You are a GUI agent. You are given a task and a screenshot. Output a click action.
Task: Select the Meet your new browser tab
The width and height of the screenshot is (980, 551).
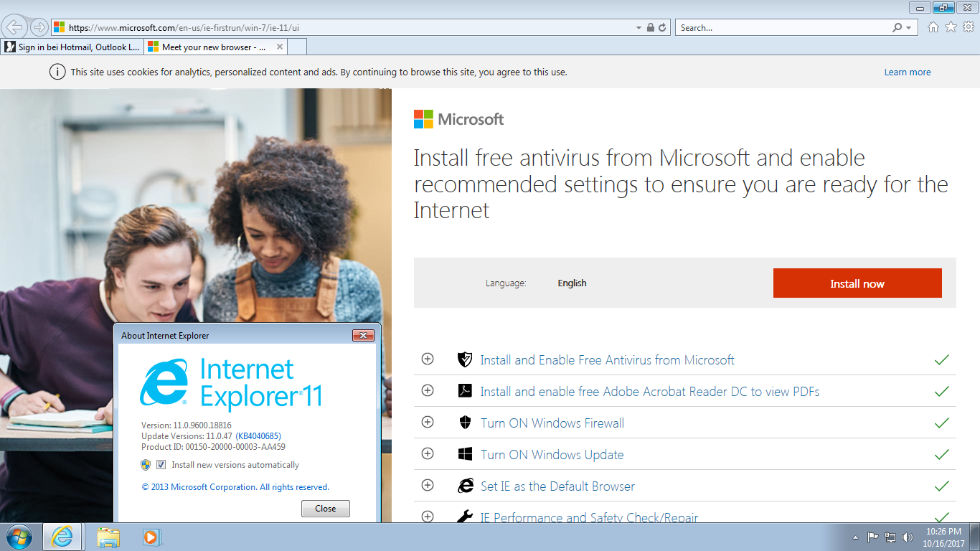208,47
